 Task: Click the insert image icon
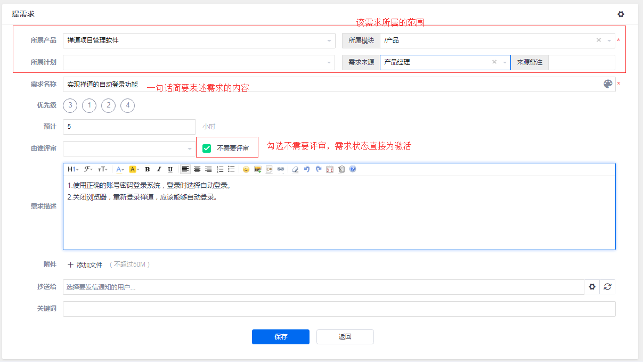pyautogui.click(x=258, y=169)
